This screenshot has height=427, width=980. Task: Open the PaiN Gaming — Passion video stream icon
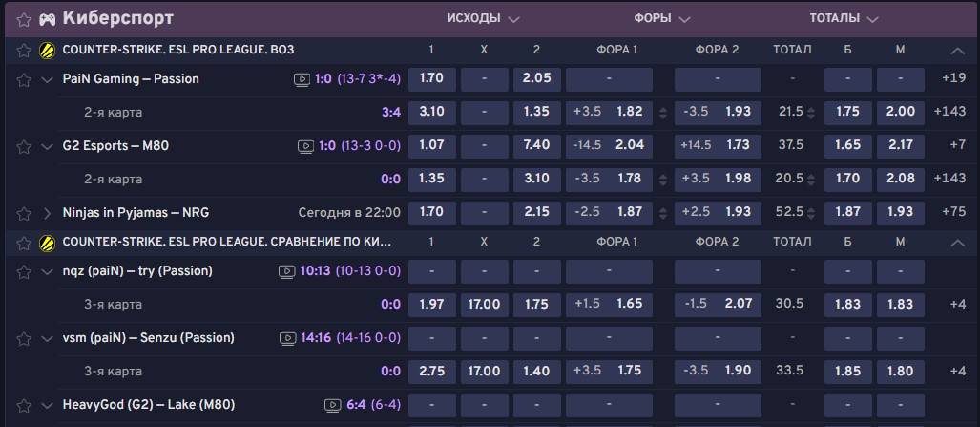click(x=303, y=79)
